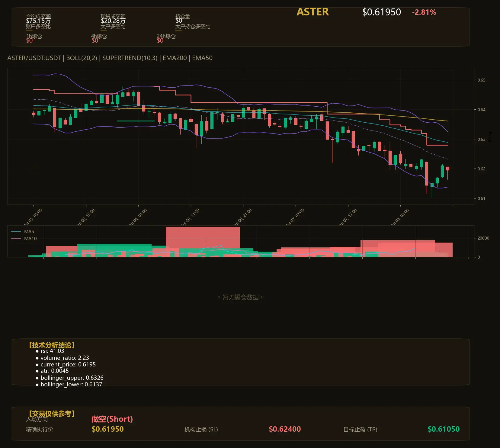
Task: Click the 24h爆仓 label
Action: [166, 36]
